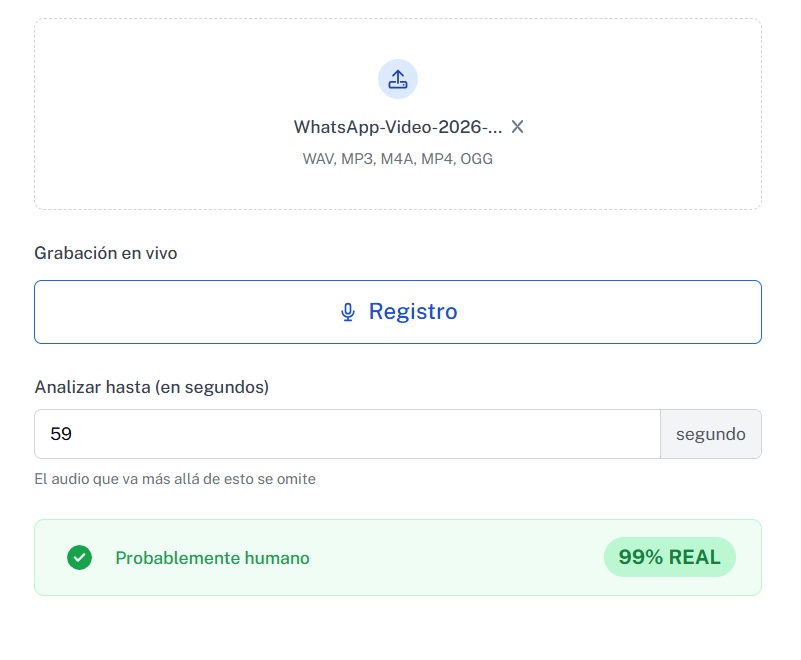
Task: Click the "Analizar hasta (en segundos)" label
Action: [152, 387]
